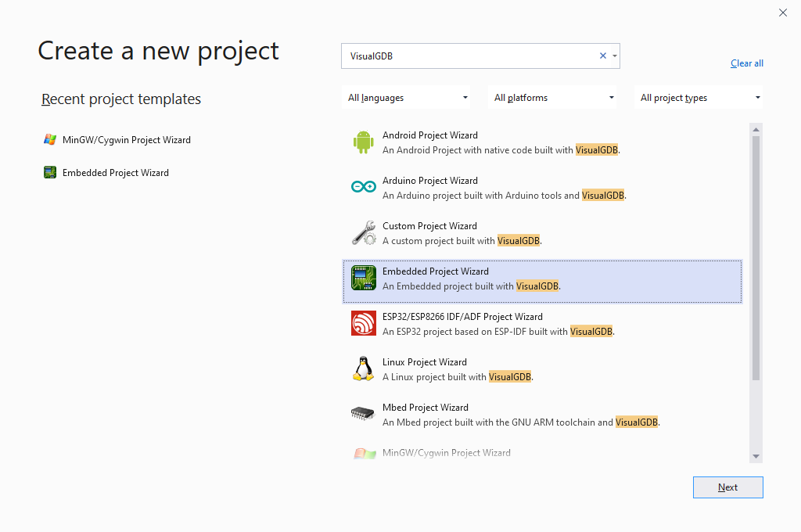Select Mbed Project Wizard template
This screenshot has width=801, height=532.
pos(542,415)
